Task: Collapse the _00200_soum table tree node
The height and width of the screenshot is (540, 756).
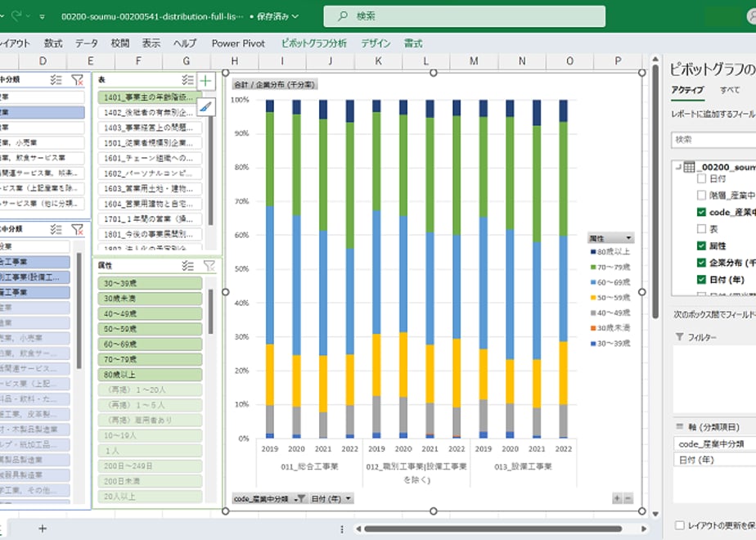Action: pyautogui.click(x=678, y=167)
